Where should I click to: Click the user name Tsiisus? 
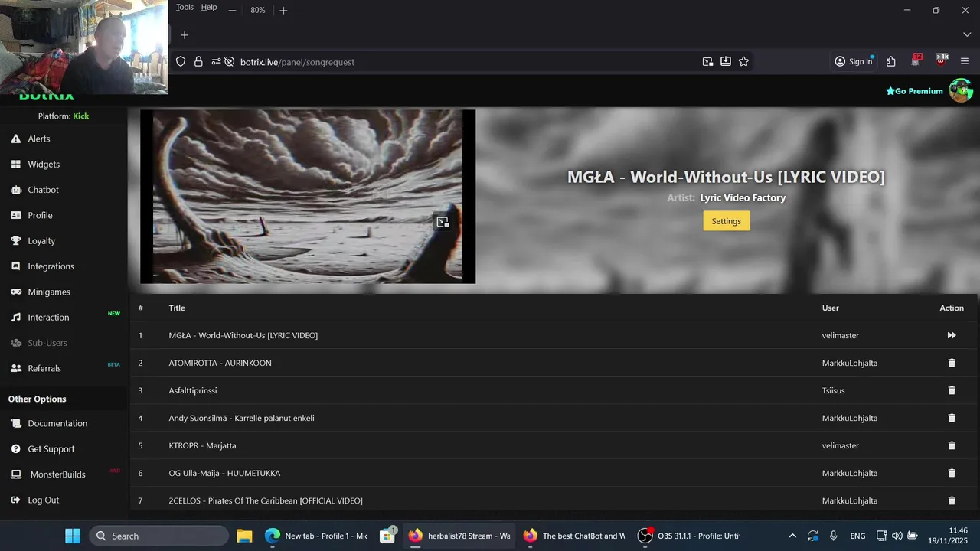click(x=834, y=390)
